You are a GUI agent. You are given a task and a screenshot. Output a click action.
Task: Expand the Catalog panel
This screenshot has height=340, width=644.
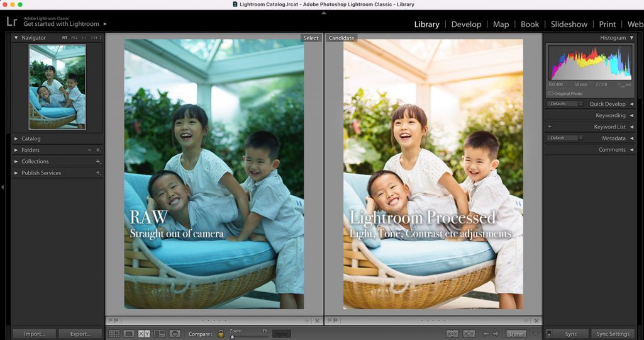(16, 139)
